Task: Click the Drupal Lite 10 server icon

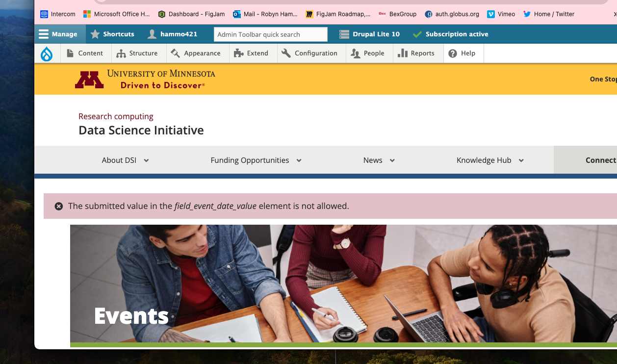Action: [x=344, y=34]
